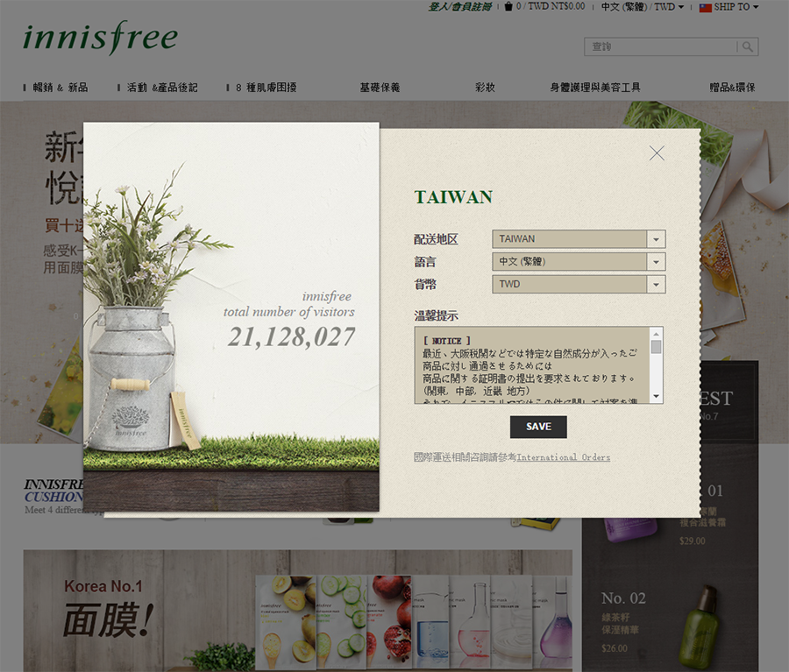Click the Taiwan flag icon in header

pos(706,8)
